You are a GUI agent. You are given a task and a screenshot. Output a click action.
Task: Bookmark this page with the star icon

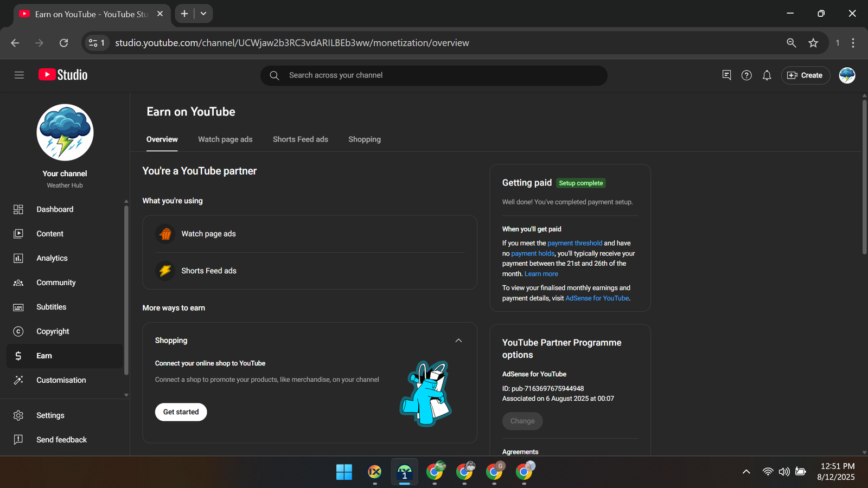pos(813,43)
